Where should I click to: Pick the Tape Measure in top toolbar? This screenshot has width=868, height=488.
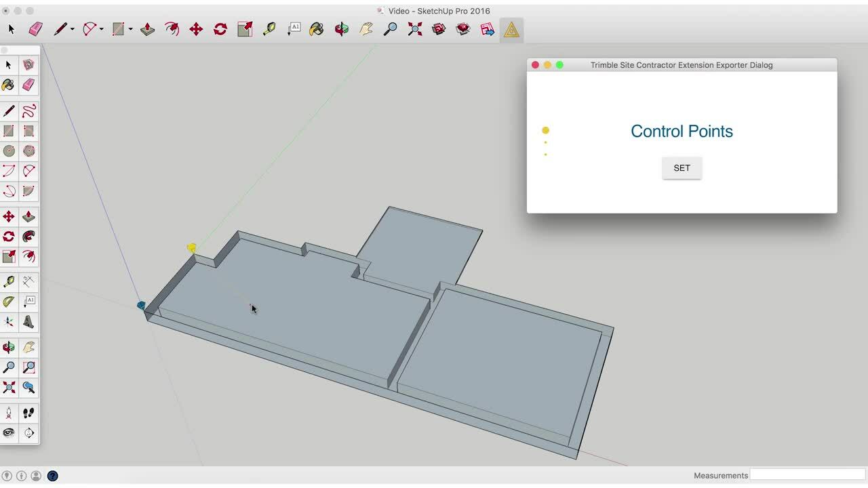tap(269, 29)
